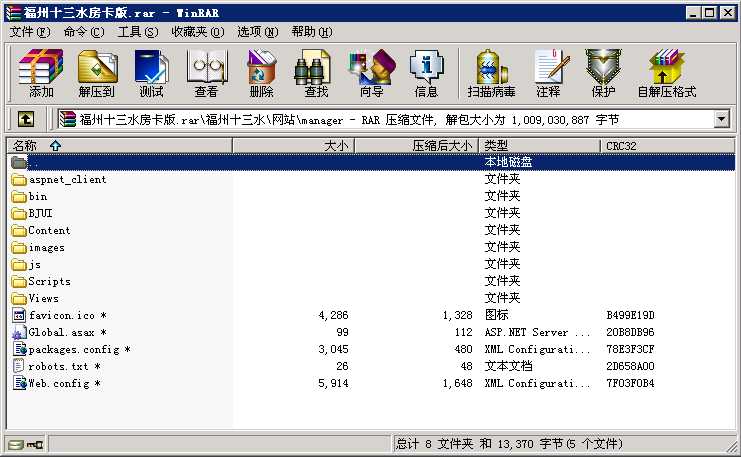Open the 文件(F) menu
The image size is (741, 457).
tap(30, 32)
